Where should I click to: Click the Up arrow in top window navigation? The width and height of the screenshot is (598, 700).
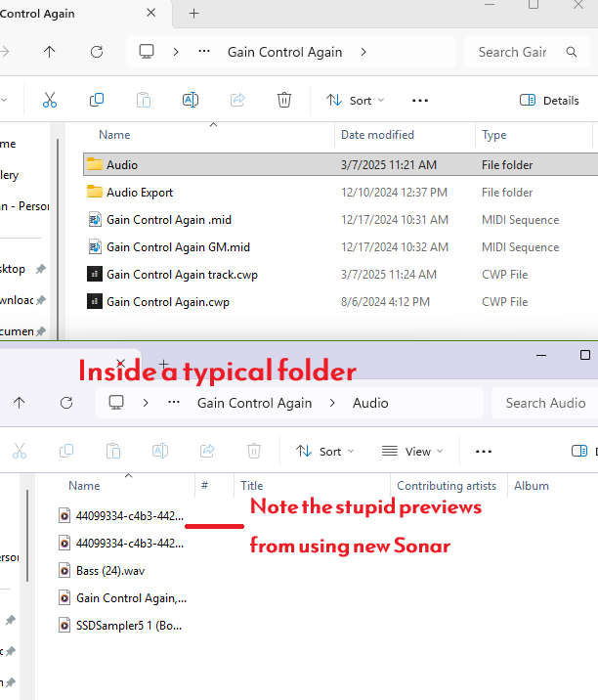50,52
